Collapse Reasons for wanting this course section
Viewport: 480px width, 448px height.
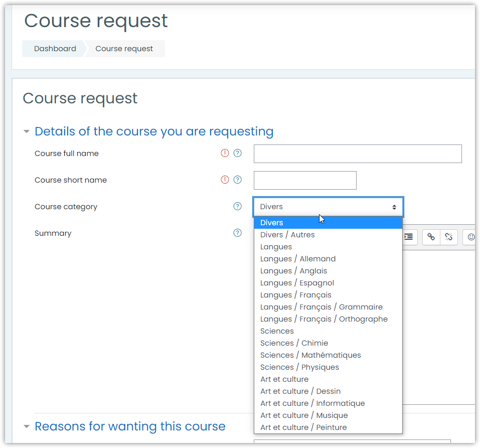click(27, 426)
